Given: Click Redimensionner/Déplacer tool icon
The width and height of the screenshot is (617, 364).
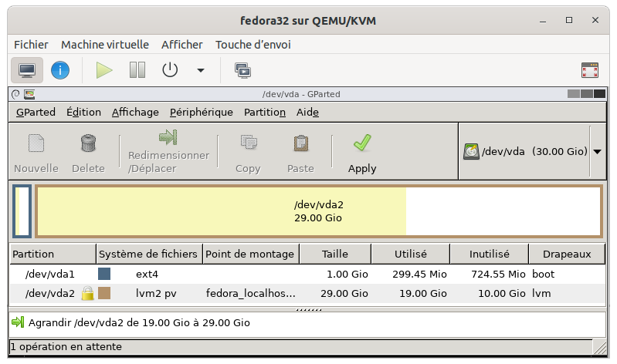Looking at the screenshot, I should [x=168, y=137].
